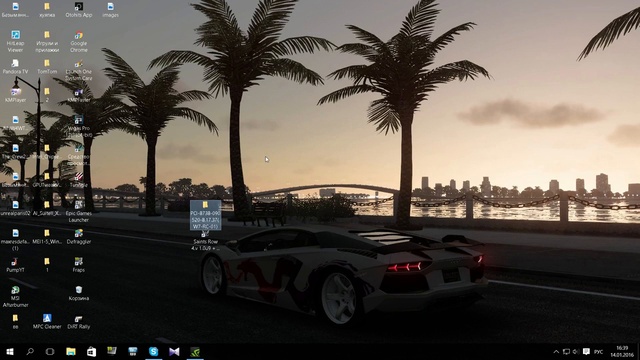Open the NVIDIA taskbar app

pos(195,351)
